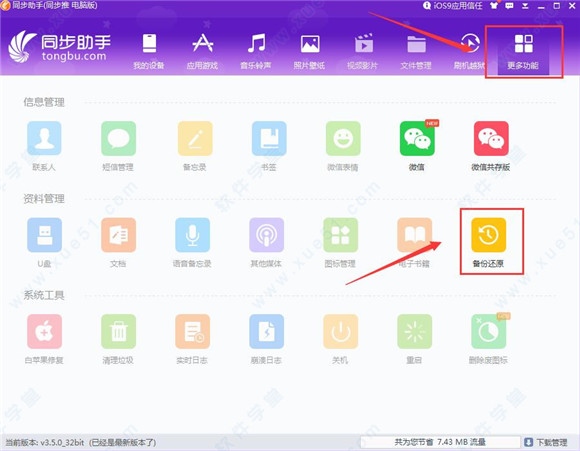The image size is (580, 451).
Task: Open skin shirt icon in title bar
Action: tap(494, 6)
